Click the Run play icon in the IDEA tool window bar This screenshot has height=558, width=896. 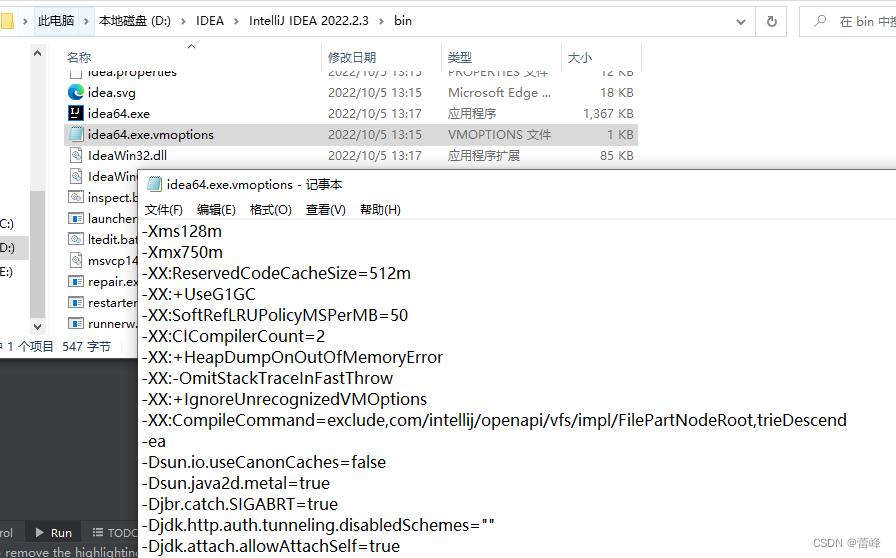(39, 532)
